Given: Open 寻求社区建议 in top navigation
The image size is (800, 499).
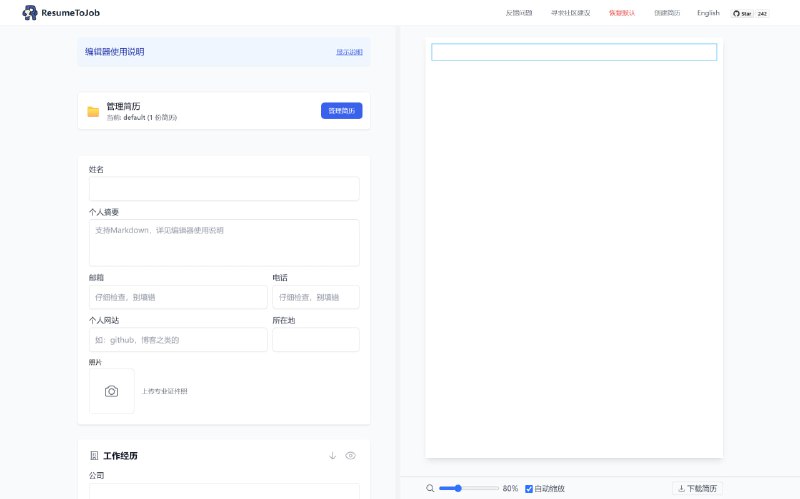Looking at the screenshot, I should (x=570, y=13).
